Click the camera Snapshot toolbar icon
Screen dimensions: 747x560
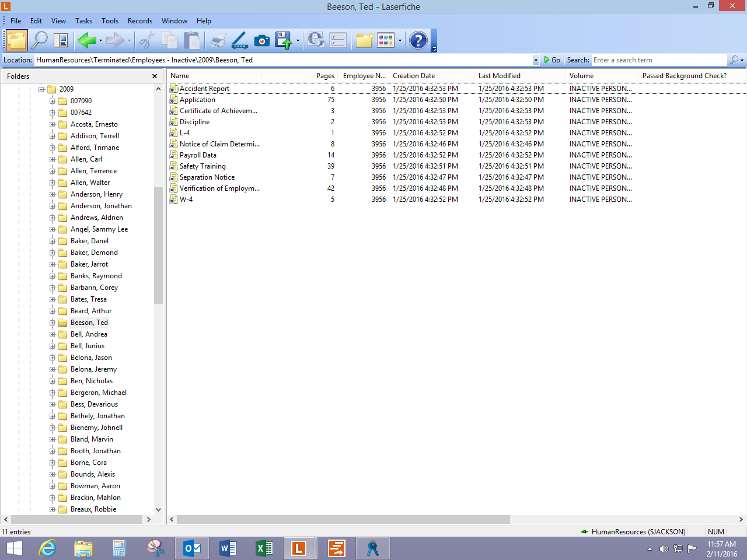262,40
